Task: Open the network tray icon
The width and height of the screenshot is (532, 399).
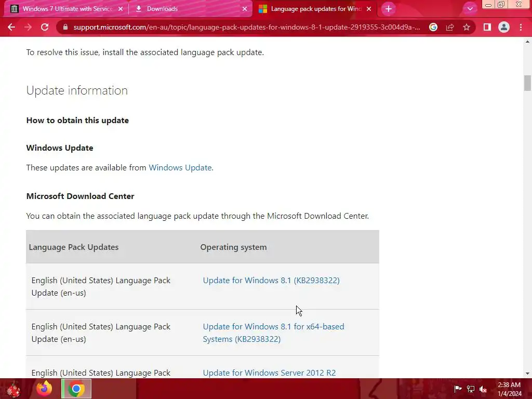Action: [x=471, y=389]
